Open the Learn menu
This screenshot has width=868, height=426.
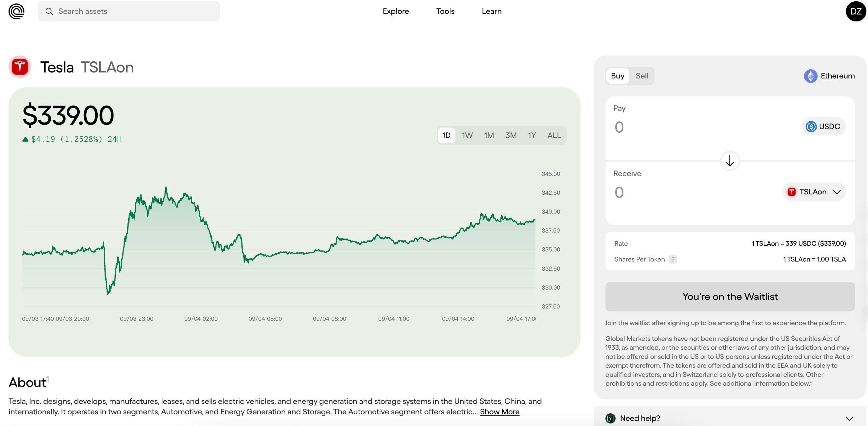pyautogui.click(x=491, y=11)
